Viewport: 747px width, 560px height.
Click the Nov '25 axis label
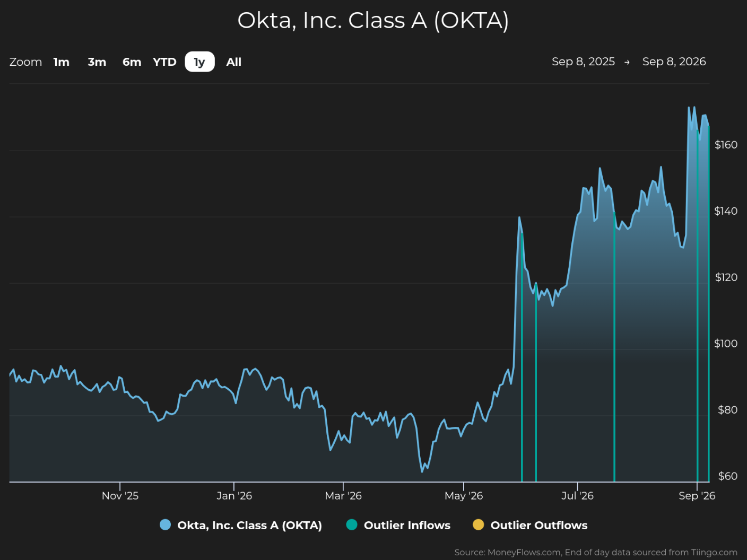pyautogui.click(x=120, y=496)
